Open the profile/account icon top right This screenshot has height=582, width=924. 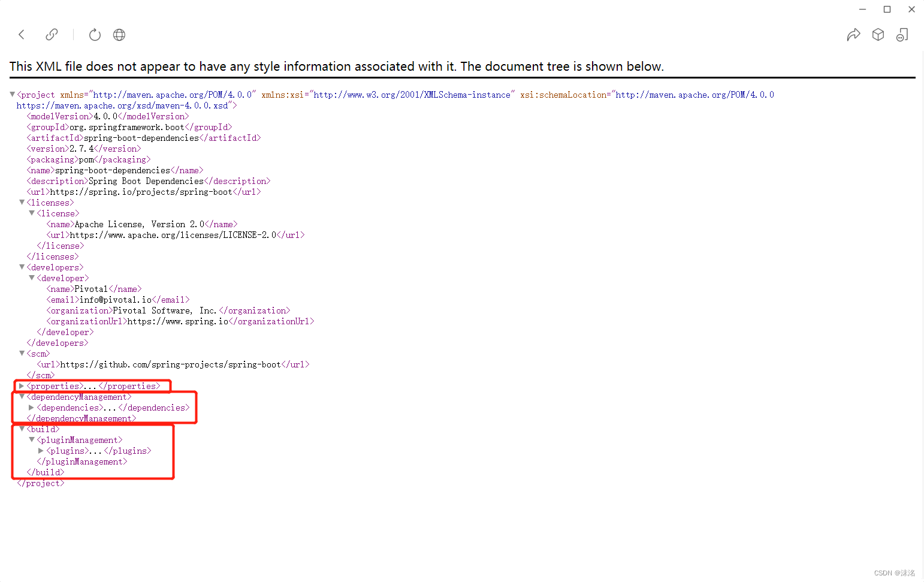click(902, 35)
